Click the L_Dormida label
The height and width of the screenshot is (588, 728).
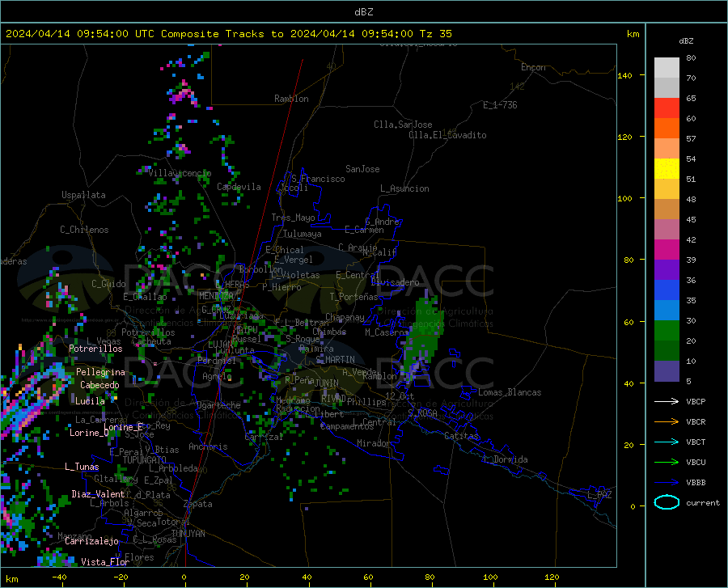click(505, 459)
